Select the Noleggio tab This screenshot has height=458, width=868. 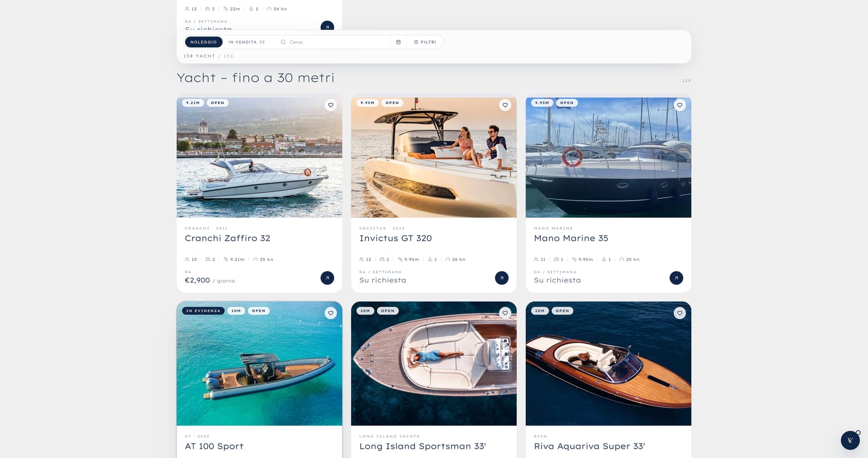(x=203, y=42)
